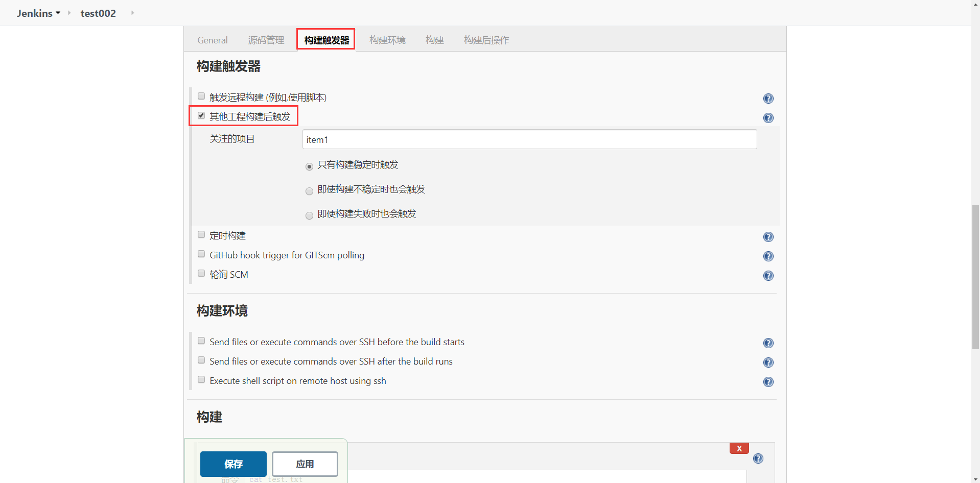This screenshot has width=980, height=483.
Task: Open help for Execute shell script on remote host
Action: (768, 382)
